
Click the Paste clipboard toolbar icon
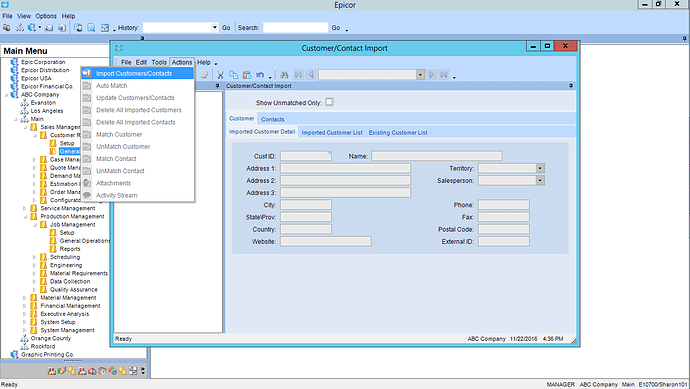[247, 75]
